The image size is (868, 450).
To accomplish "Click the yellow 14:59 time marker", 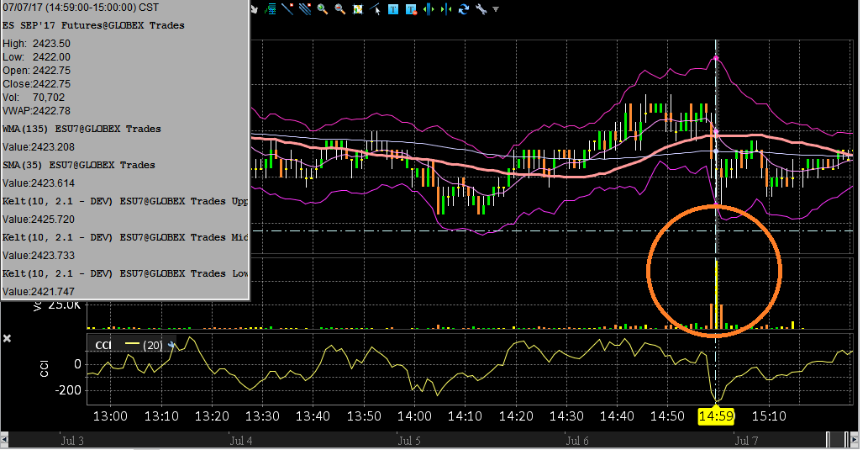I will [716, 416].
